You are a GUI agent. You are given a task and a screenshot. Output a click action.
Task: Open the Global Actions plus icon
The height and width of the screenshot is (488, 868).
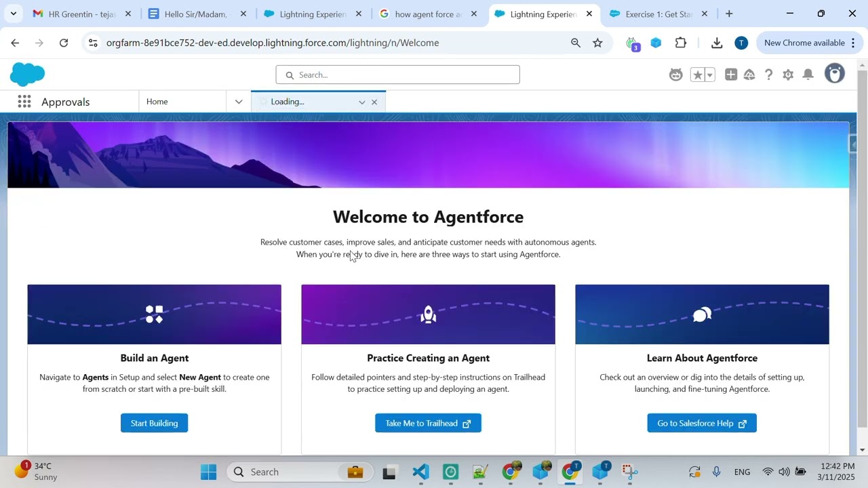coord(730,75)
